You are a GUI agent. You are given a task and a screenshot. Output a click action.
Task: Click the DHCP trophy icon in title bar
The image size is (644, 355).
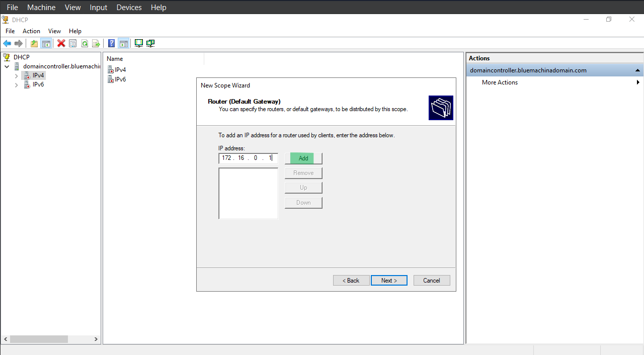[x=5, y=20]
